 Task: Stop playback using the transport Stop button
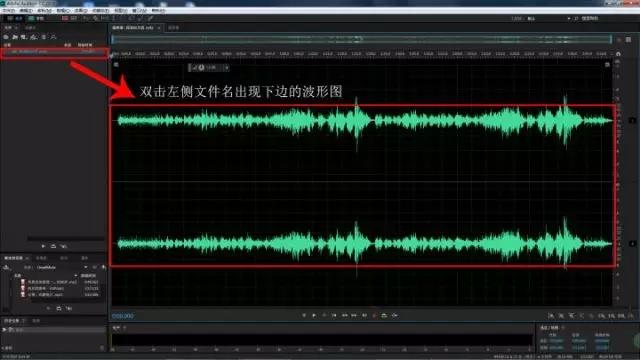[x=304, y=316]
